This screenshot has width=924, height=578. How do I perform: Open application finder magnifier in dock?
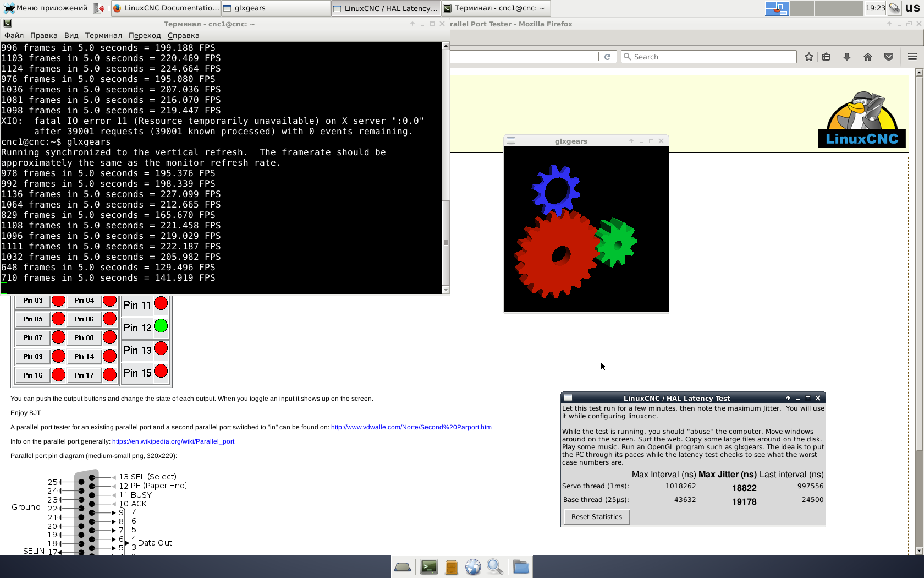[495, 567]
